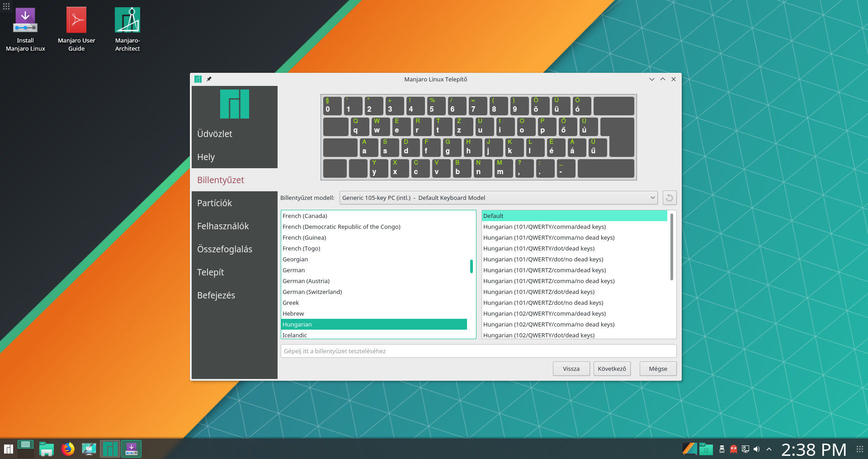
Task: Select German (Switzerland) layout
Action: (374, 292)
